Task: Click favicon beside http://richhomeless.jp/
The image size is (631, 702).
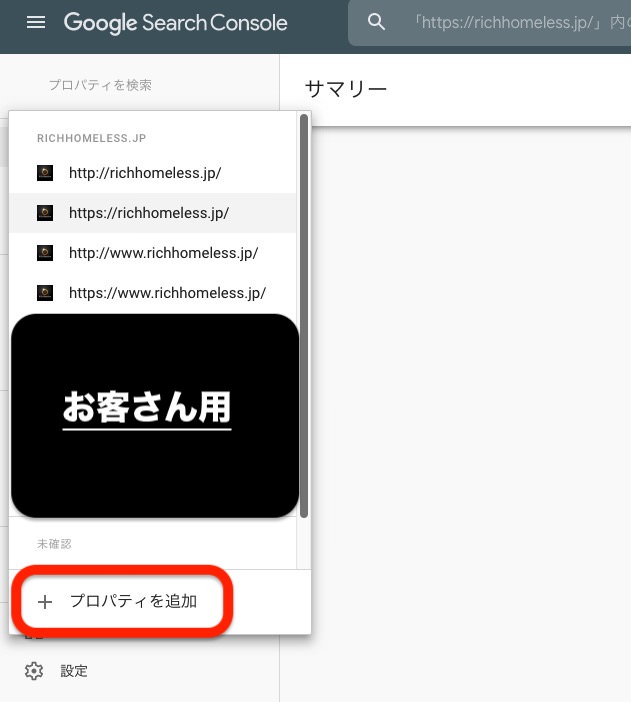Action: click(45, 173)
